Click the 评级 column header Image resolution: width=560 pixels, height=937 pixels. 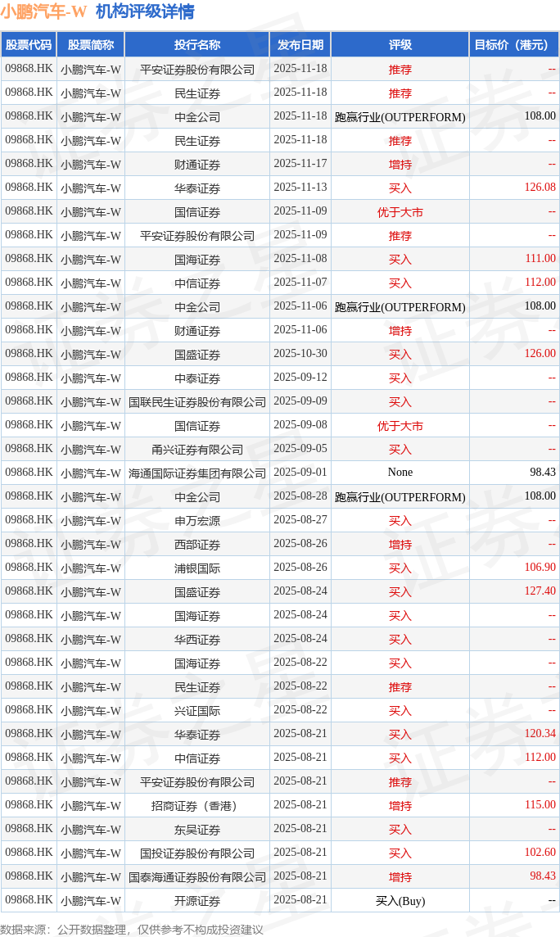click(400, 45)
